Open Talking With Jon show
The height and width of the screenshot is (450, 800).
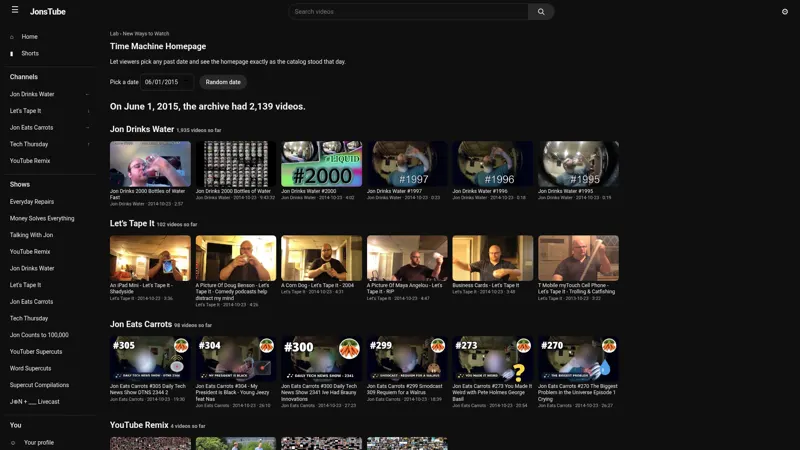pyautogui.click(x=31, y=235)
